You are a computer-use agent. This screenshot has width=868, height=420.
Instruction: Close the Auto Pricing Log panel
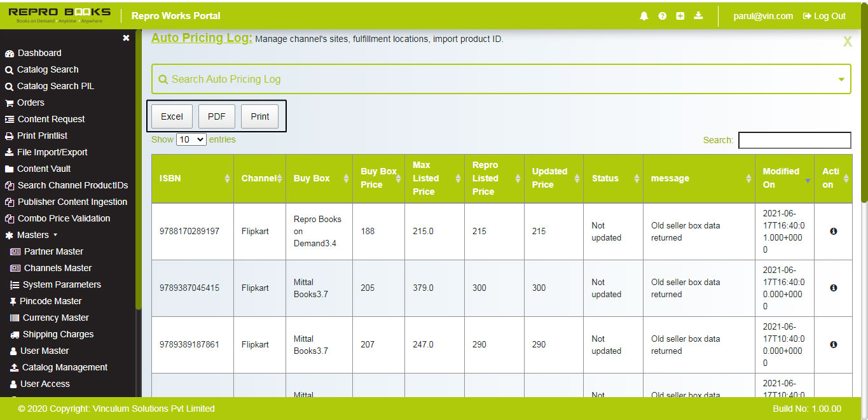pos(847,42)
